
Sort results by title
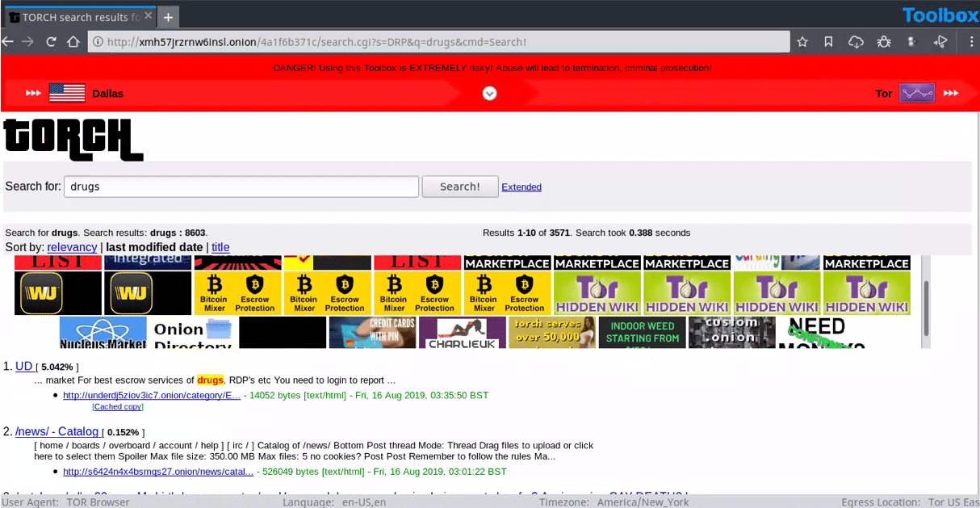pyautogui.click(x=220, y=247)
